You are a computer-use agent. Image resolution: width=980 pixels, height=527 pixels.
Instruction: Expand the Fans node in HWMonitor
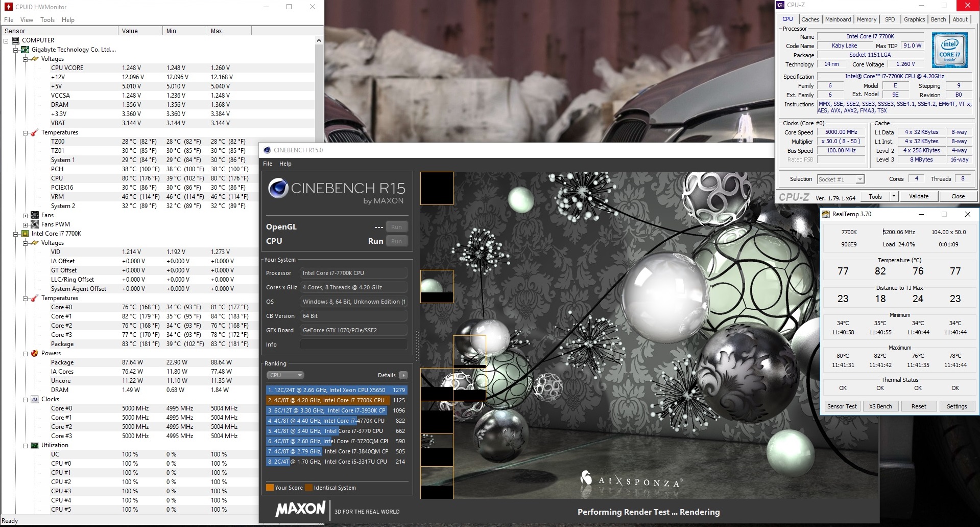coord(26,215)
